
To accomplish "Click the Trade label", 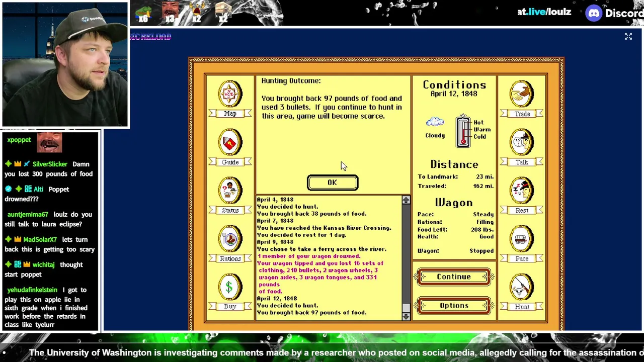I will [522, 114].
